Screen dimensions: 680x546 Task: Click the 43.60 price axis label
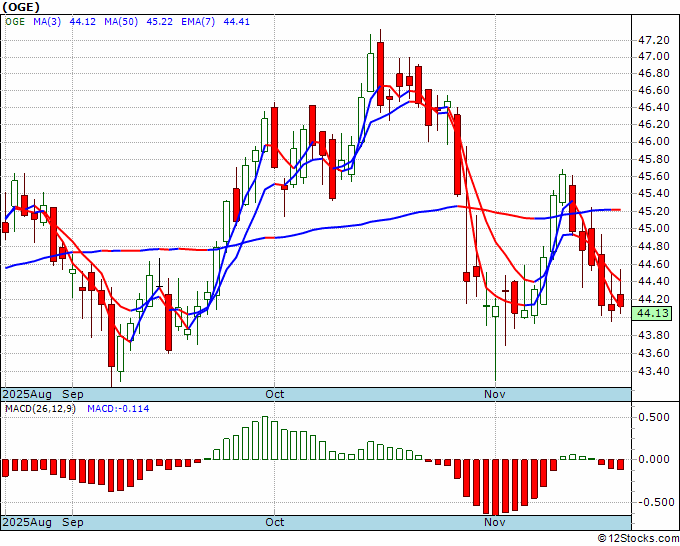click(654, 353)
